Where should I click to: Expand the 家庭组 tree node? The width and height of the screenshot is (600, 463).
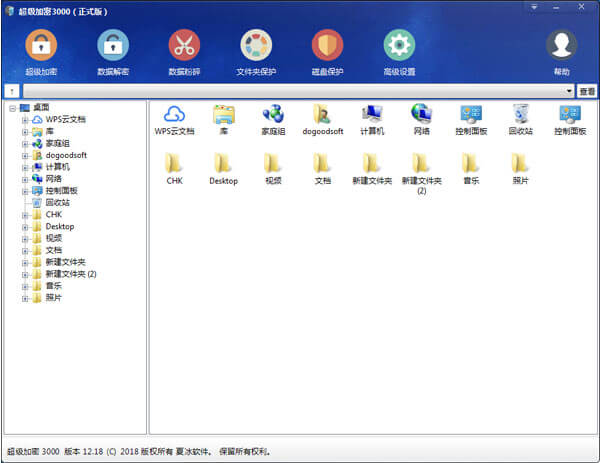(x=25, y=144)
